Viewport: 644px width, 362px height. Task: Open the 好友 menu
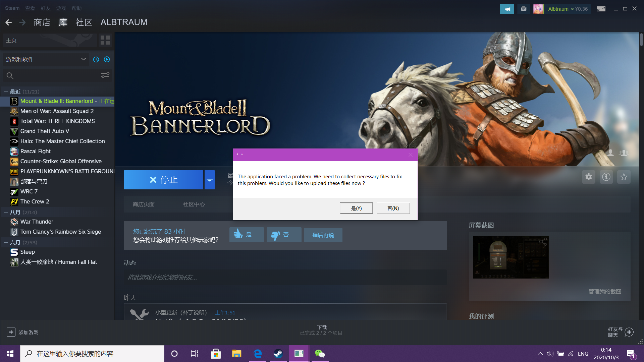[x=46, y=8]
